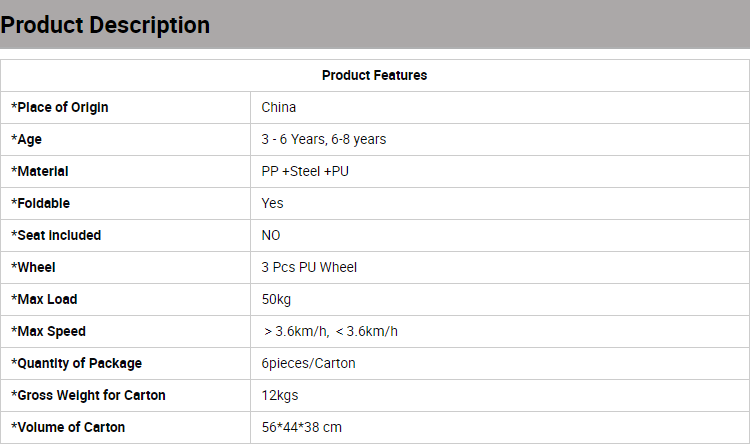Click the Product Description heading
The width and height of the screenshot is (751, 444).
pyautogui.click(x=105, y=25)
